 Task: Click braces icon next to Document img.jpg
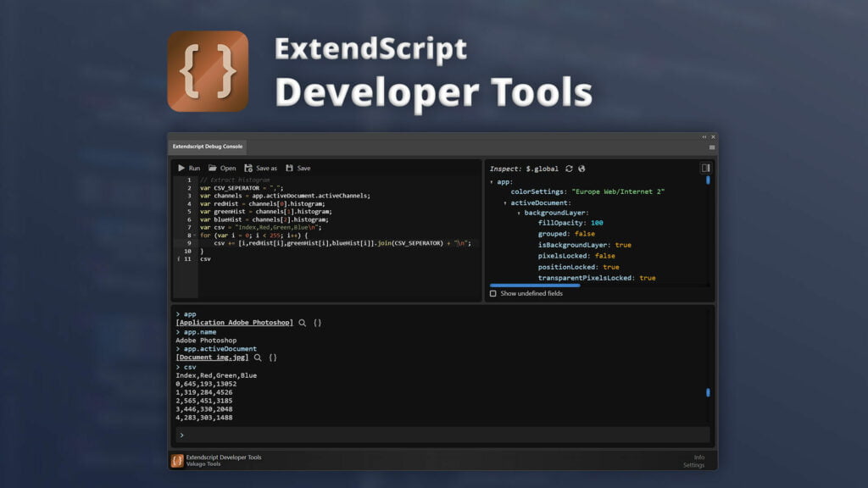pos(273,358)
